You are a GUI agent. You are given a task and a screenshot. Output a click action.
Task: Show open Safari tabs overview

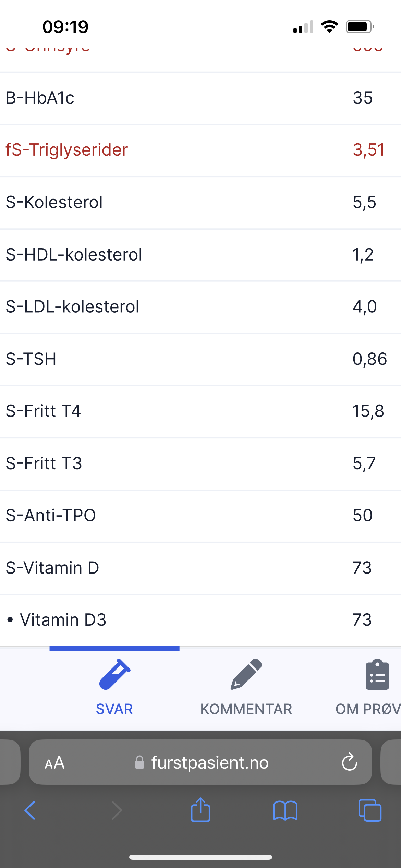[369, 810]
